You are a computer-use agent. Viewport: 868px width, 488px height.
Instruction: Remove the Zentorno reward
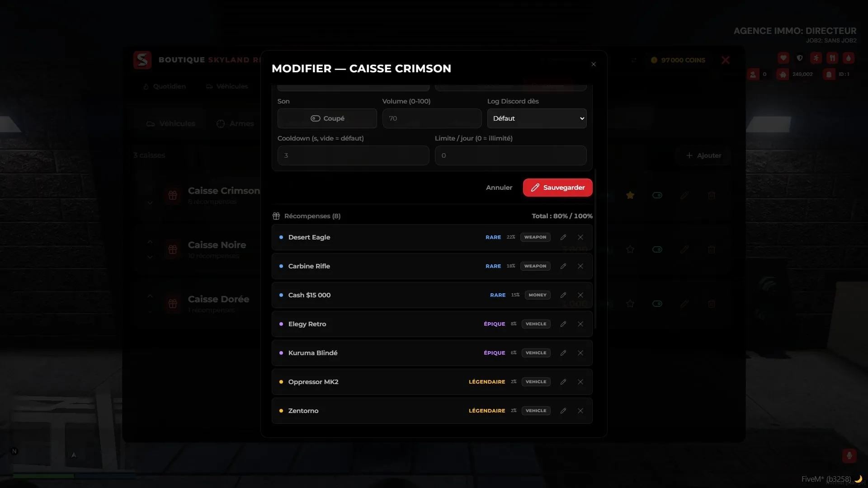point(580,411)
